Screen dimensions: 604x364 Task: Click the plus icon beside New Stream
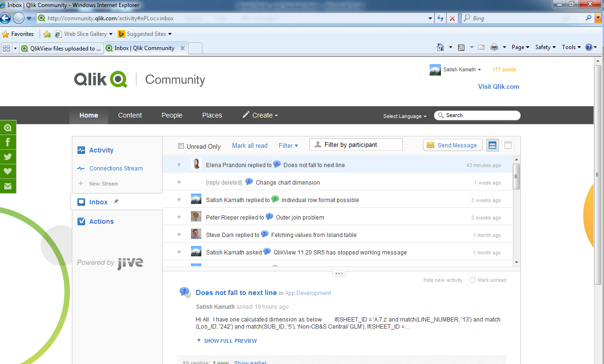(x=81, y=184)
